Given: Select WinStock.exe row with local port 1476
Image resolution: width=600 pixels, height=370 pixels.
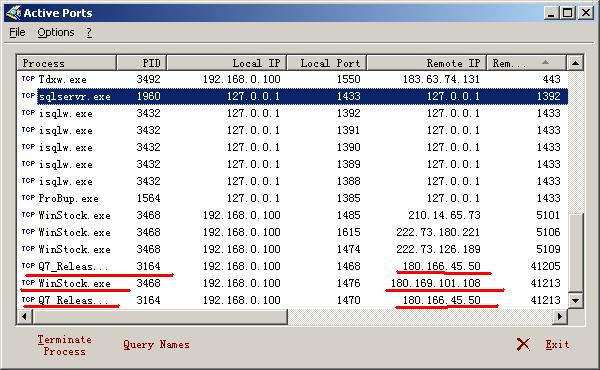Looking at the screenshot, I should click(292, 283).
